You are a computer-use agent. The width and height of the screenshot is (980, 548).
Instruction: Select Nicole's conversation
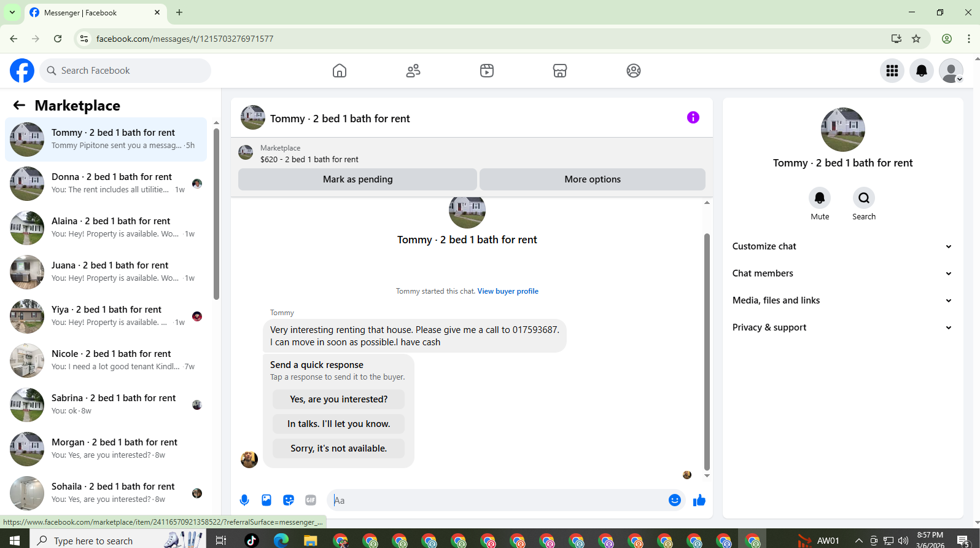pos(106,361)
